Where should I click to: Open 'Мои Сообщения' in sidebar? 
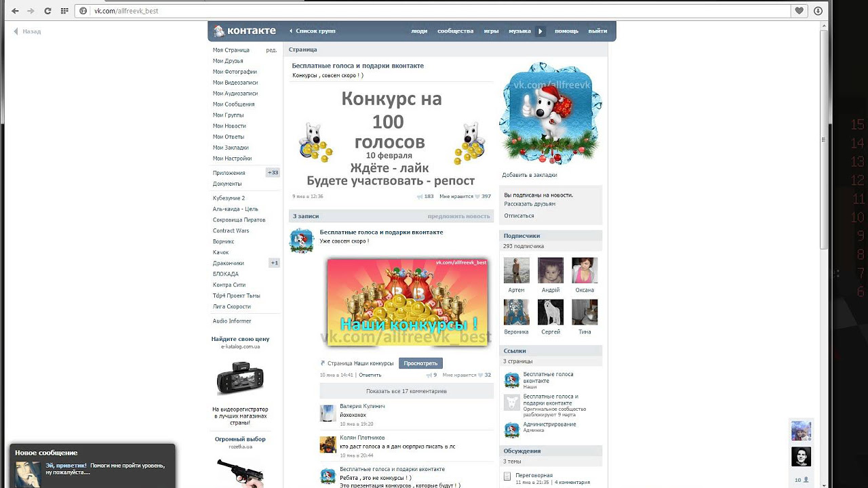(233, 104)
